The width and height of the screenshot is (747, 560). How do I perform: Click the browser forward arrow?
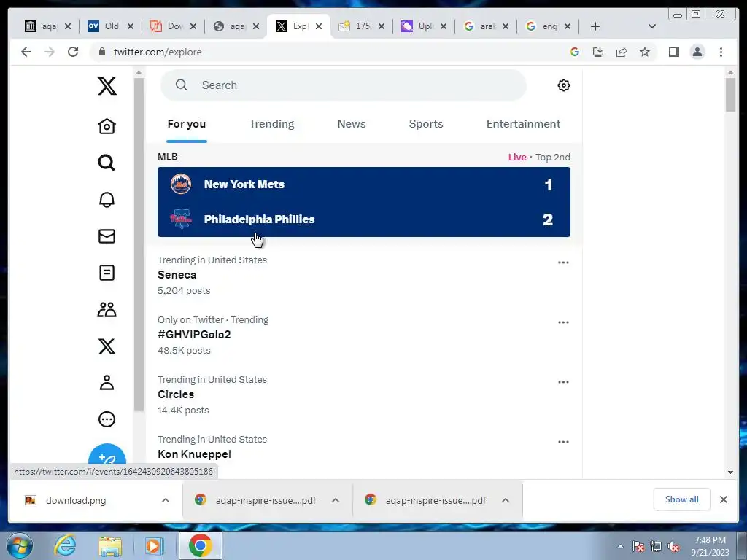click(x=50, y=52)
